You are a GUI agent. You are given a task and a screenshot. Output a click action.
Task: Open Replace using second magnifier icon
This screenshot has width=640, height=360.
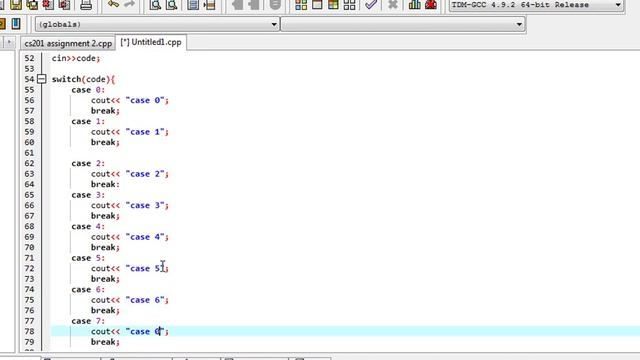tap(172, 5)
